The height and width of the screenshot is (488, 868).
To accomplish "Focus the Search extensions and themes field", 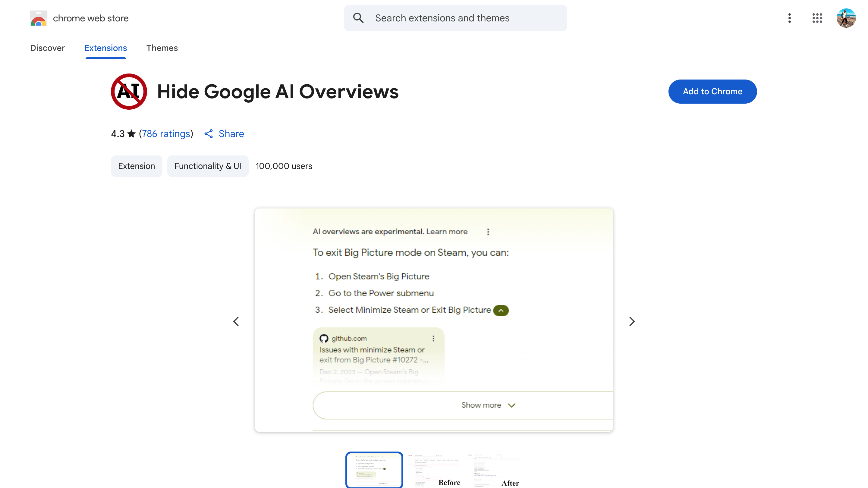I will (x=455, y=18).
